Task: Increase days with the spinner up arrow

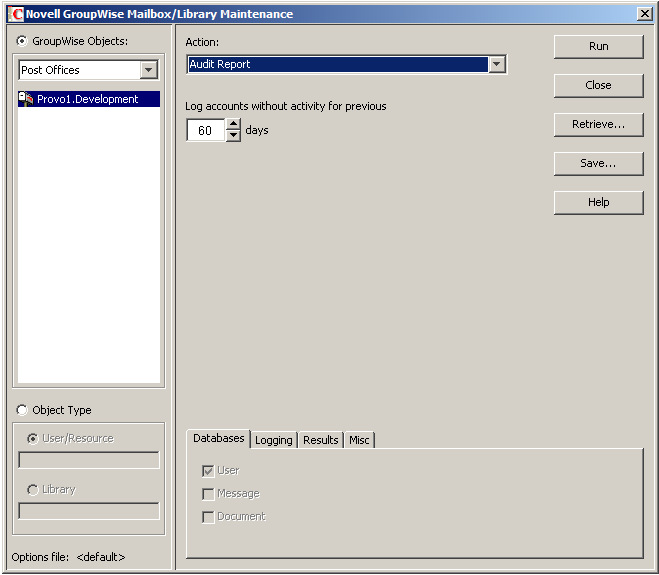Action: coord(233,124)
